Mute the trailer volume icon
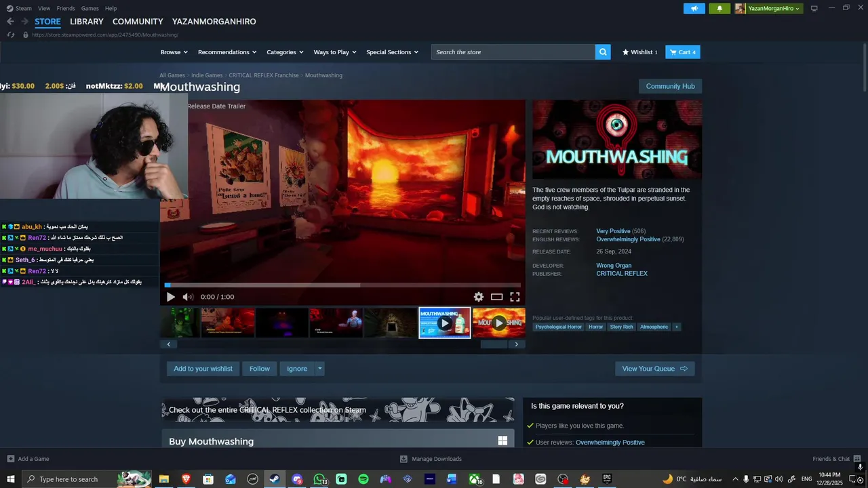The image size is (868, 488). point(188,297)
